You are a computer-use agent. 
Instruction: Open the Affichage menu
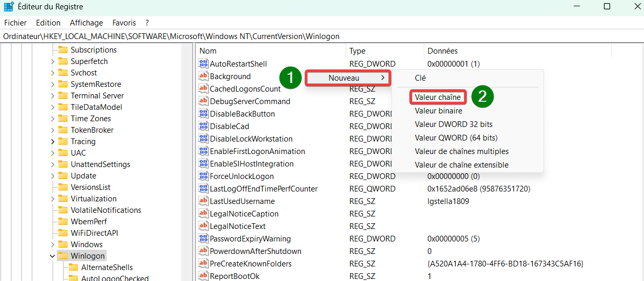pyautogui.click(x=86, y=23)
